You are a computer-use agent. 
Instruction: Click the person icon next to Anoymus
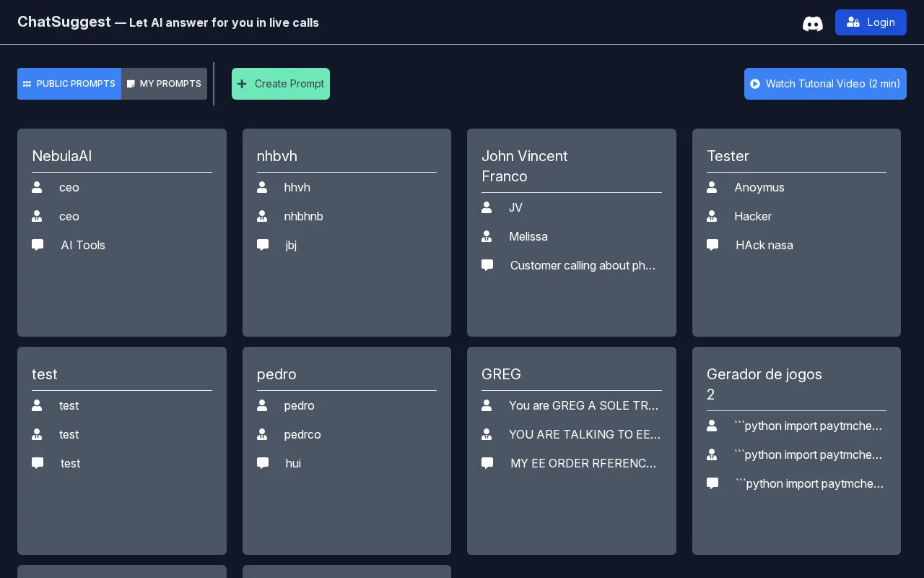point(712,187)
